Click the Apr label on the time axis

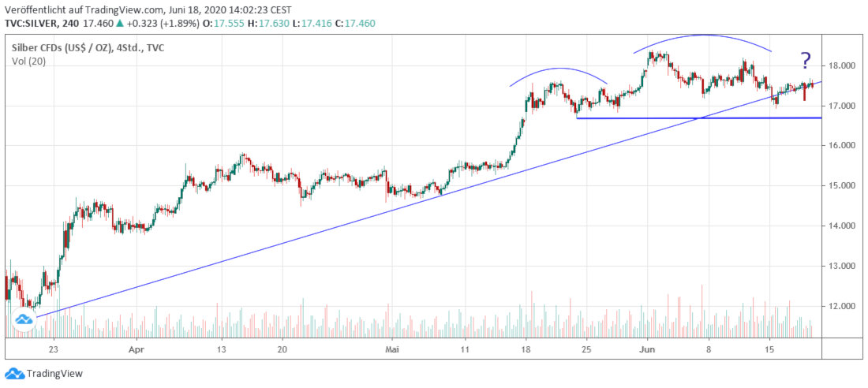tap(137, 348)
